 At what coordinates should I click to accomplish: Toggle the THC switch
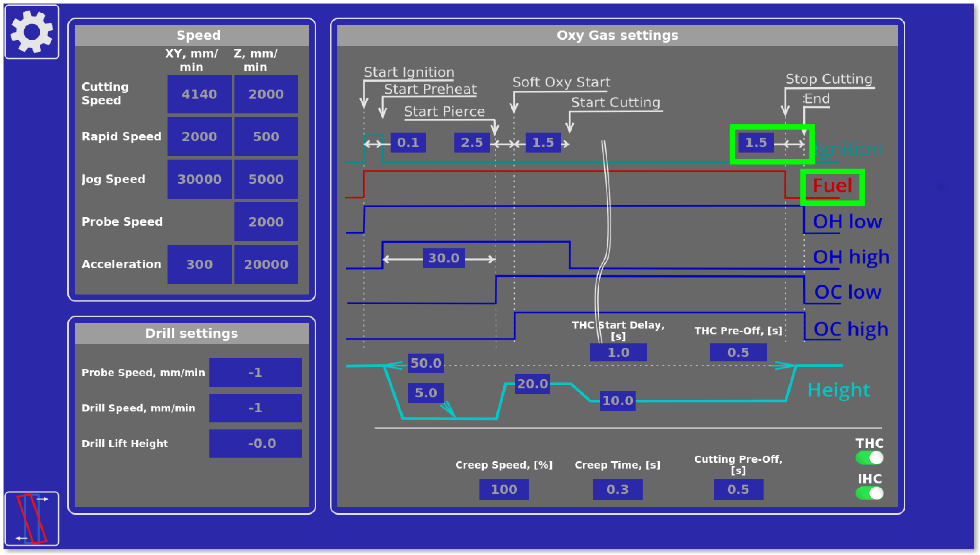pos(869,458)
